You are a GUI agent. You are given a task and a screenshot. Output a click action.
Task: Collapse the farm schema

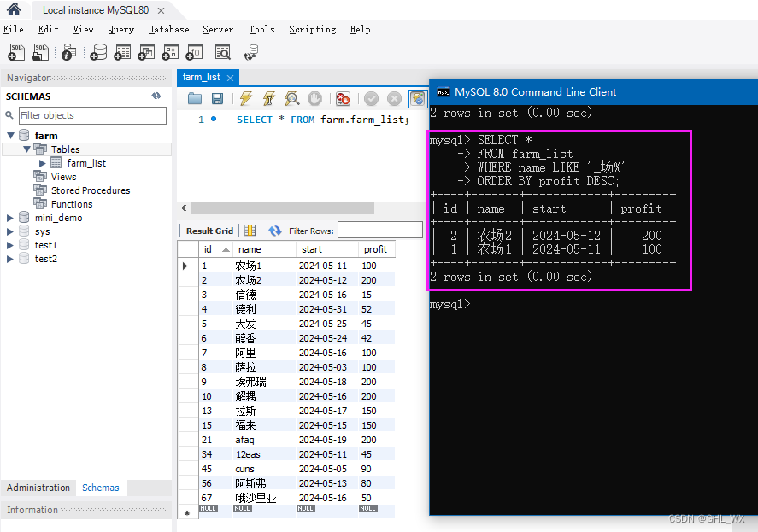10,135
